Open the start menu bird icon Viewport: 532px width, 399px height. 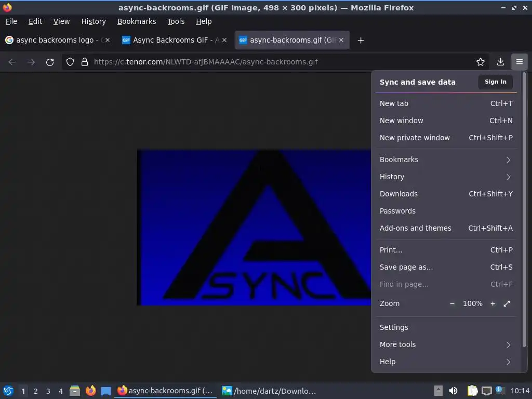tap(8, 391)
